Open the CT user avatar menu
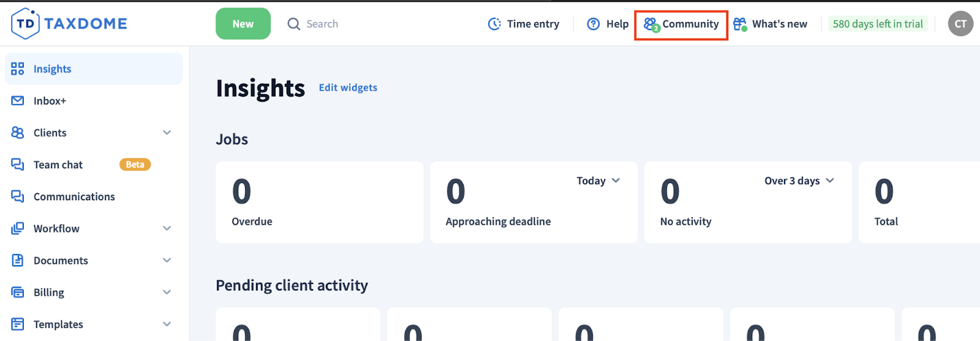The height and width of the screenshot is (341, 980). [960, 24]
